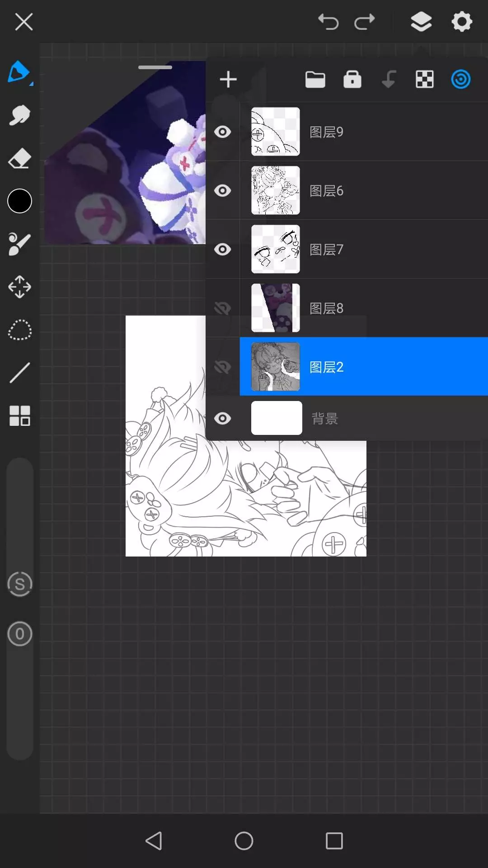This screenshot has height=868, width=488.
Task: Select layer name 图层6
Action: (x=326, y=191)
